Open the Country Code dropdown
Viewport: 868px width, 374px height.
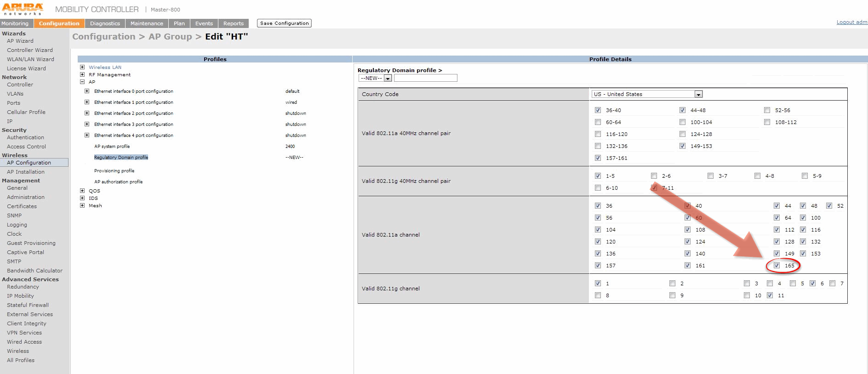[x=698, y=94]
